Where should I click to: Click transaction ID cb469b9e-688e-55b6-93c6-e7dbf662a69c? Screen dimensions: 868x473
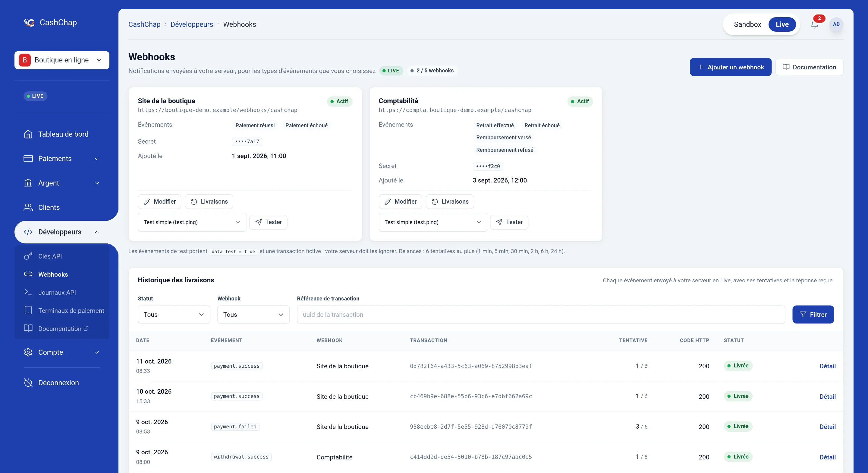tap(471, 396)
